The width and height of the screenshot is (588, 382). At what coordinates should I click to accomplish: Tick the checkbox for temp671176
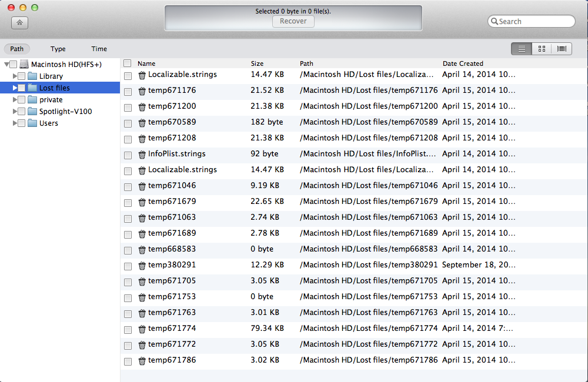[x=128, y=92]
